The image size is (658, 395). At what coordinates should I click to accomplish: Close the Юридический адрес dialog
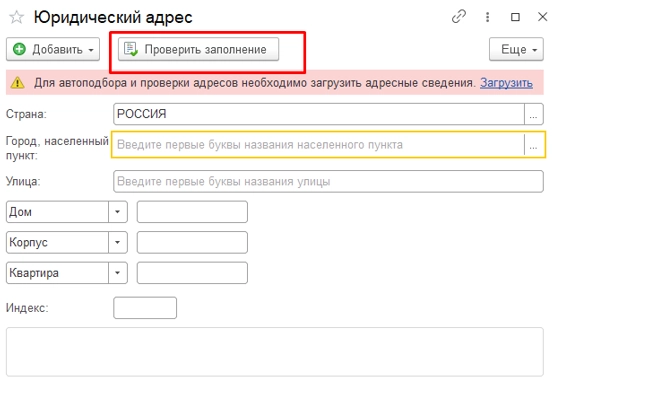point(543,17)
